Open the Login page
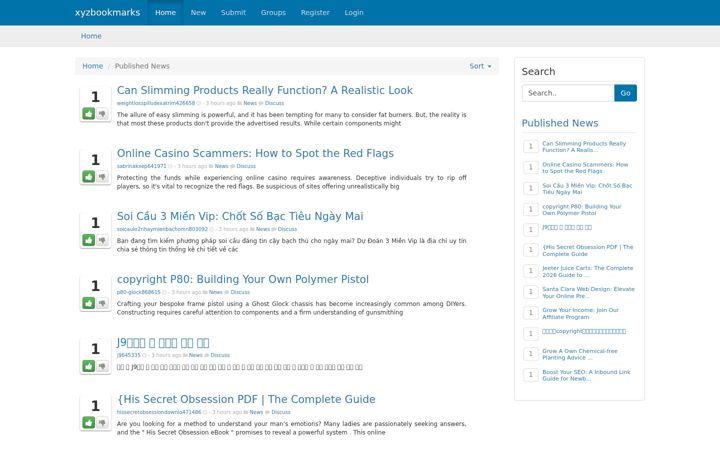720x450 pixels. [x=354, y=12]
